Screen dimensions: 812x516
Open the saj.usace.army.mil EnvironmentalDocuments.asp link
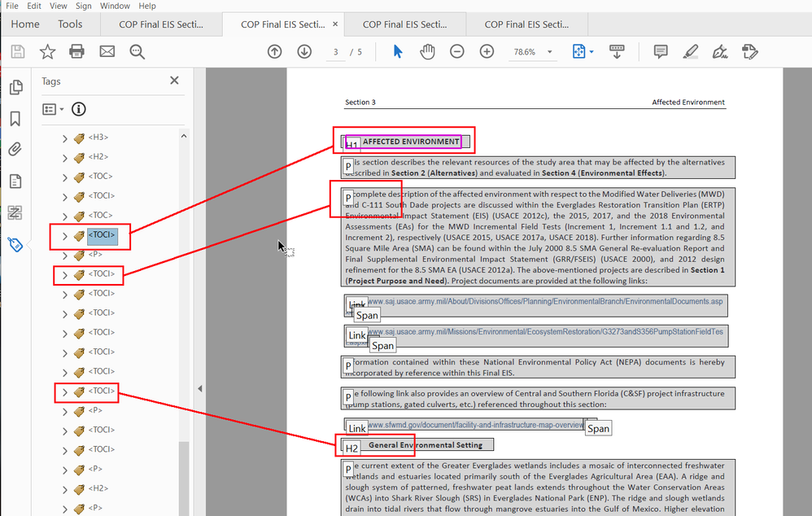point(535,305)
